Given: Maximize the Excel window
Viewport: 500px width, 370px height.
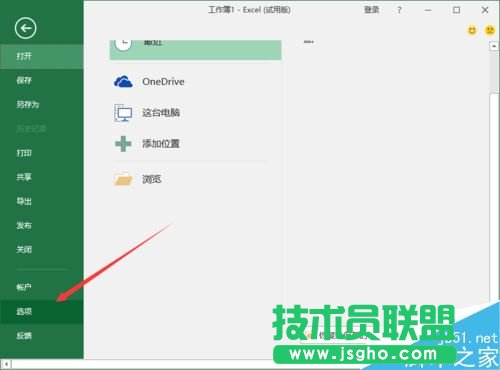Looking at the screenshot, I should 456,10.
